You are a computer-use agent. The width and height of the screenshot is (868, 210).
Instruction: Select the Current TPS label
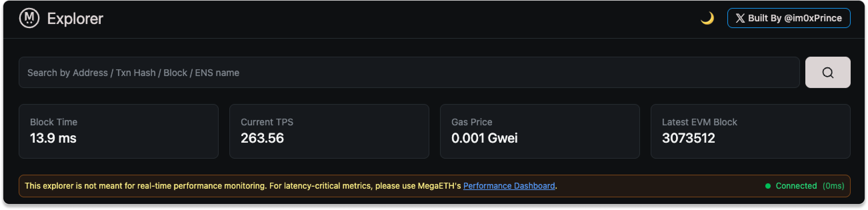[267, 122]
